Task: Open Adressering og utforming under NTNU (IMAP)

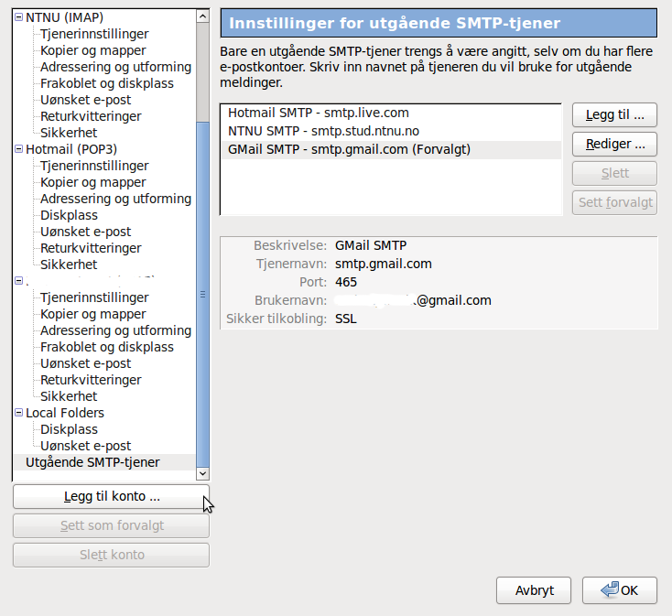Action: point(115,67)
